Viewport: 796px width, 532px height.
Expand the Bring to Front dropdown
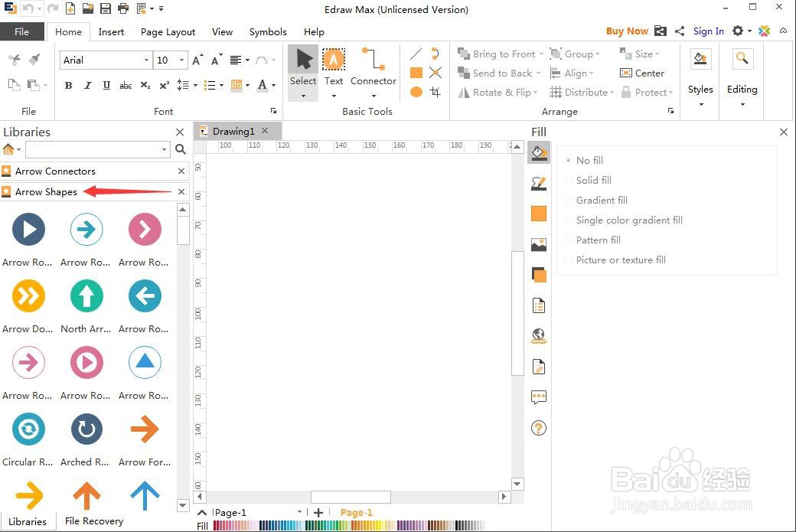[x=541, y=54]
